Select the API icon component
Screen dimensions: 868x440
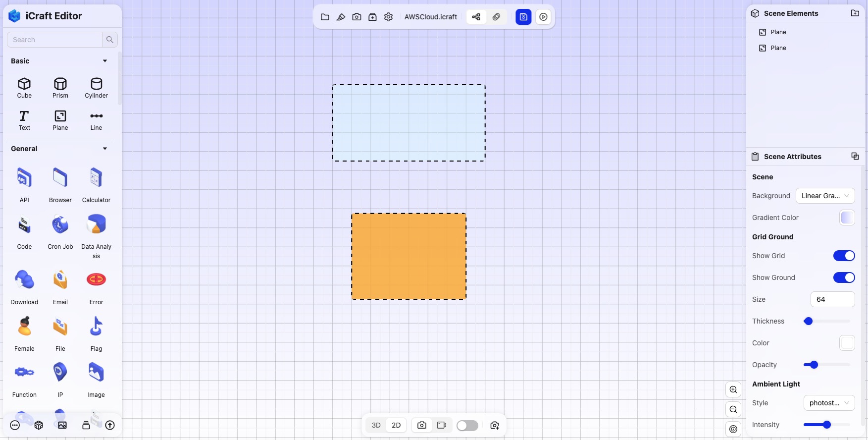coord(24,185)
